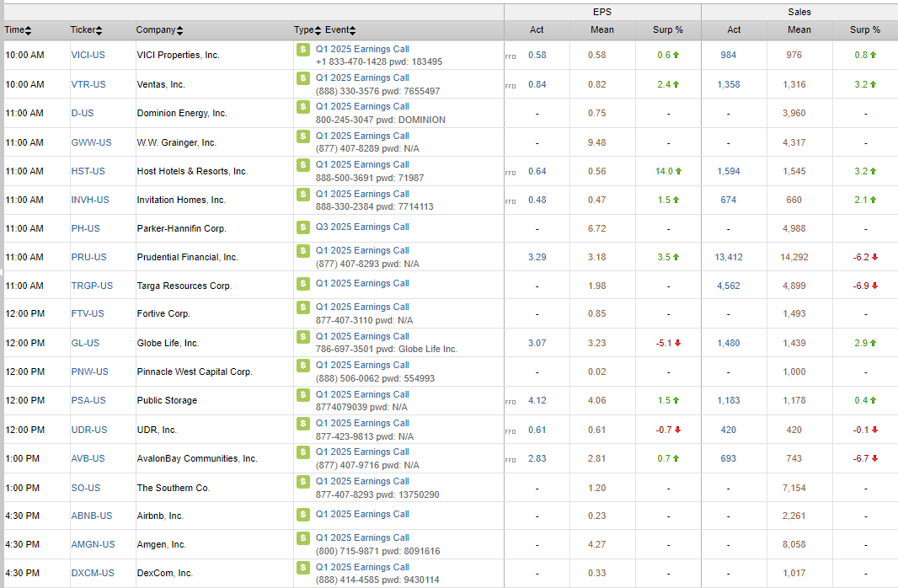Click Prudential's actual EPS value 3.29
Image resolution: width=898 pixels, height=588 pixels.
coord(537,257)
